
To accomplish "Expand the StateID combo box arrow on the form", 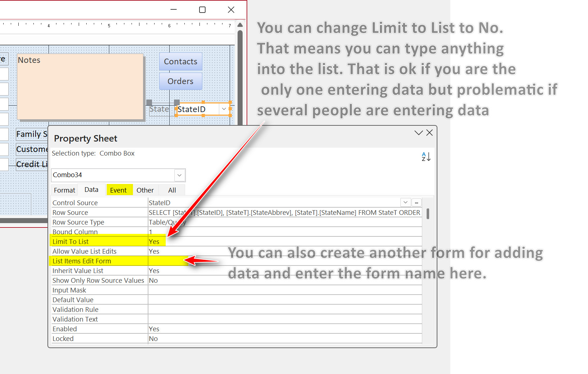I will click(224, 109).
